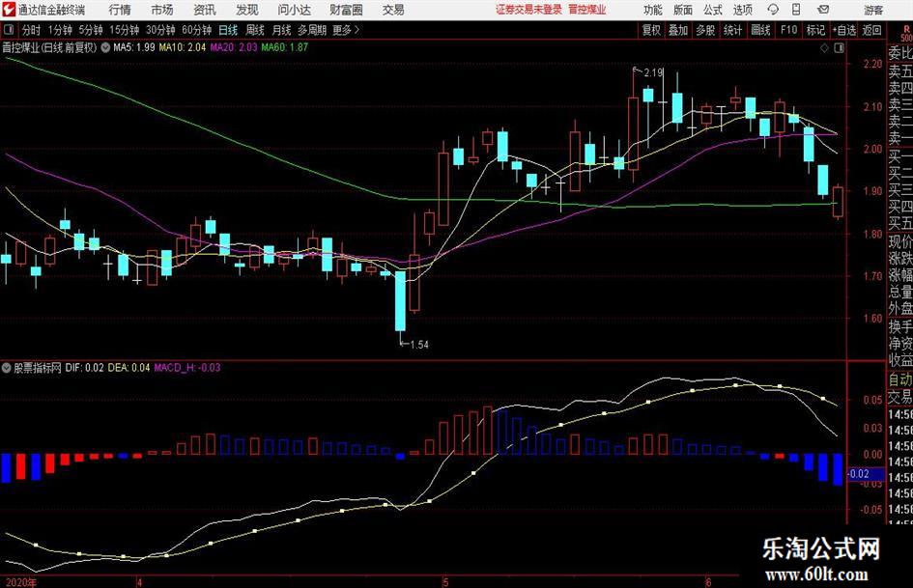Switch to 分时 chart period
Viewport: 913px width, 588px height.
pos(32,30)
